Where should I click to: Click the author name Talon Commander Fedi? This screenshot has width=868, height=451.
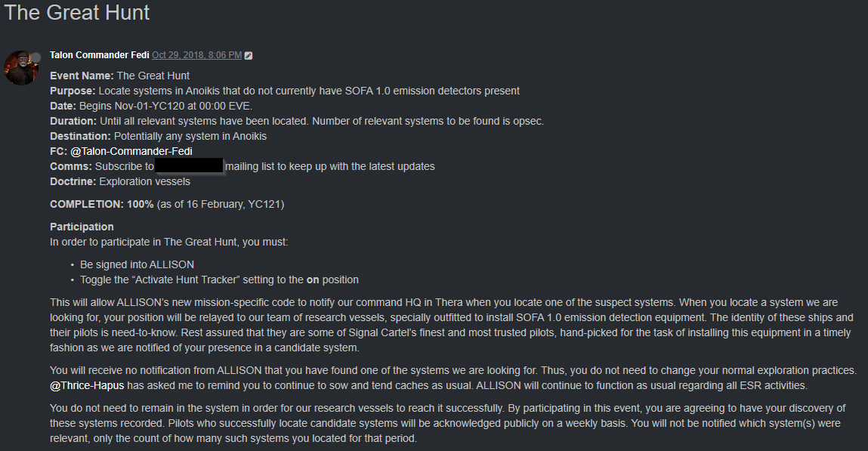point(100,55)
